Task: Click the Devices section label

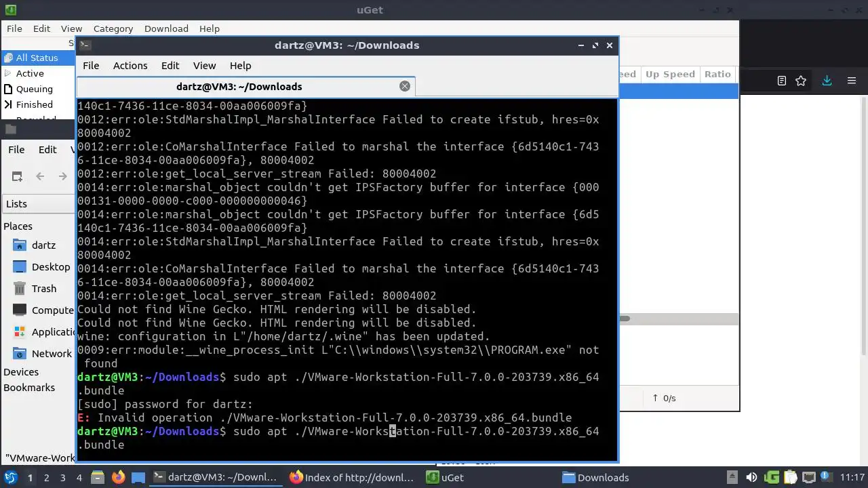Action: [21, 372]
